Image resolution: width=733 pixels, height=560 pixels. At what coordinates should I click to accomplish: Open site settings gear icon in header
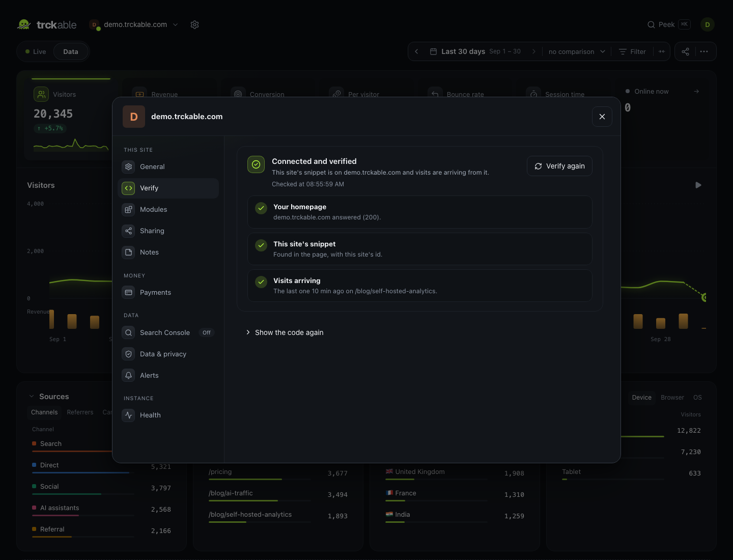[194, 24]
